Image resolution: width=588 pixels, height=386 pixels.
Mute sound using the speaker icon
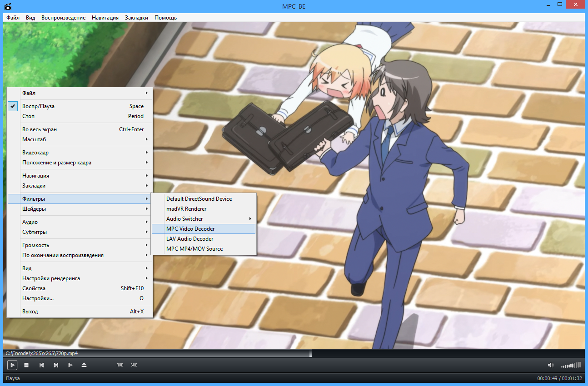click(x=550, y=365)
